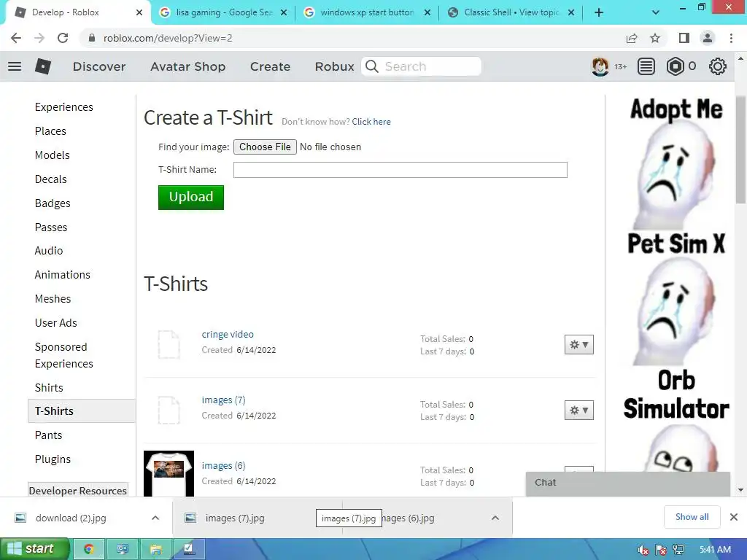The height and width of the screenshot is (560, 747).
Task: Expand options for images (6).jpg download
Action: 495,518
